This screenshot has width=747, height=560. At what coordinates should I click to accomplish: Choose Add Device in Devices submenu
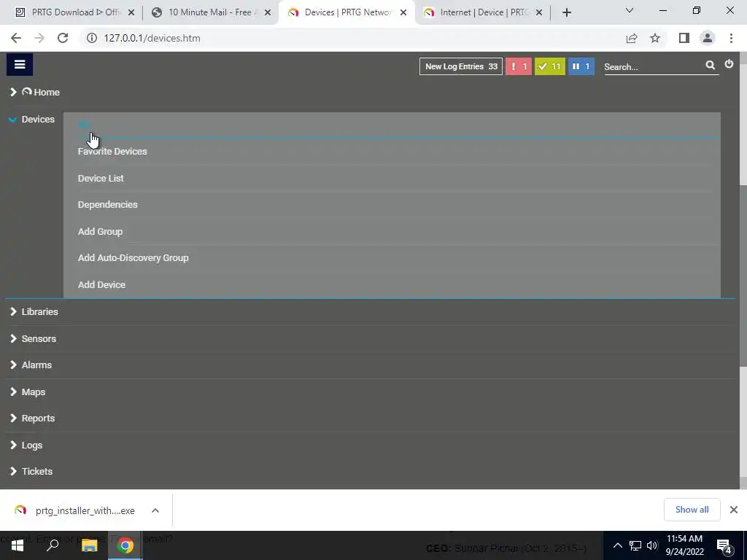tap(101, 285)
